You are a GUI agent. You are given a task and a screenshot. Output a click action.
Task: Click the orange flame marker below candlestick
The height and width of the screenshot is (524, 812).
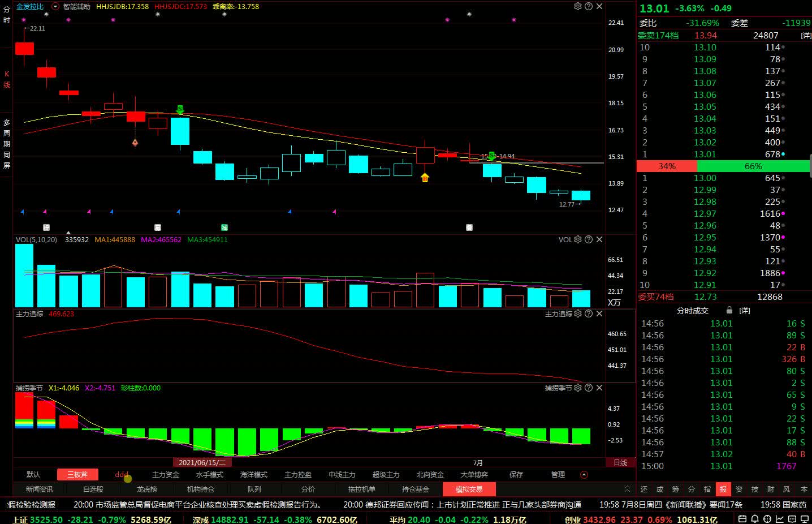[135, 143]
